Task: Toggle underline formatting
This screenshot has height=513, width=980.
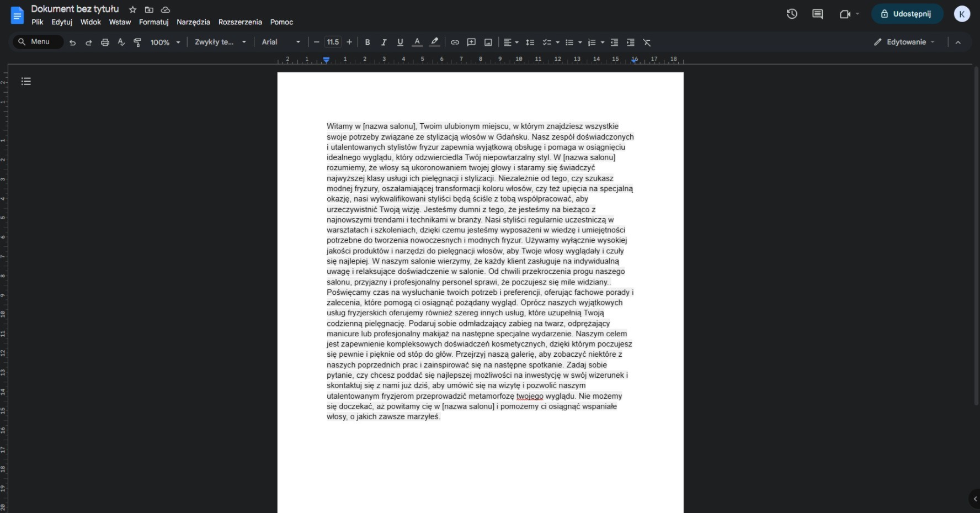Action: click(x=400, y=42)
